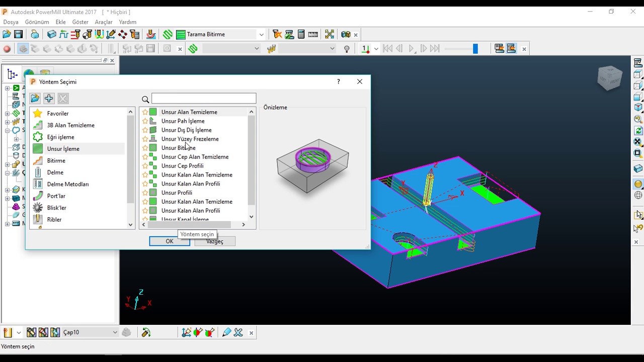Click the Save project diskette icon

point(19,34)
